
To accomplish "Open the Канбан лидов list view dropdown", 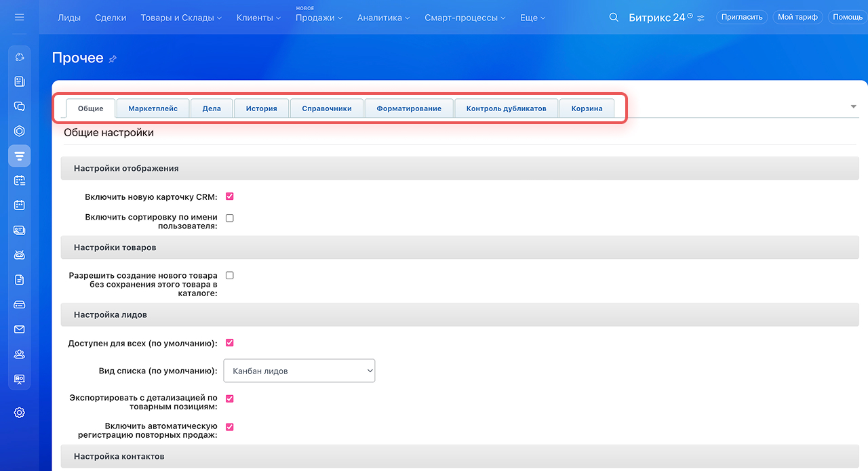I will tap(299, 371).
